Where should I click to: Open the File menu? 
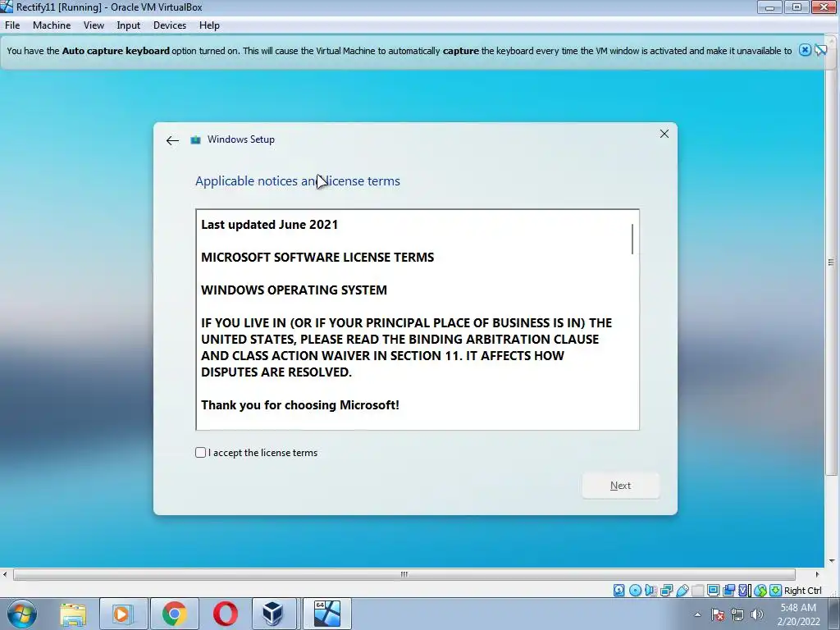click(12, 25)
